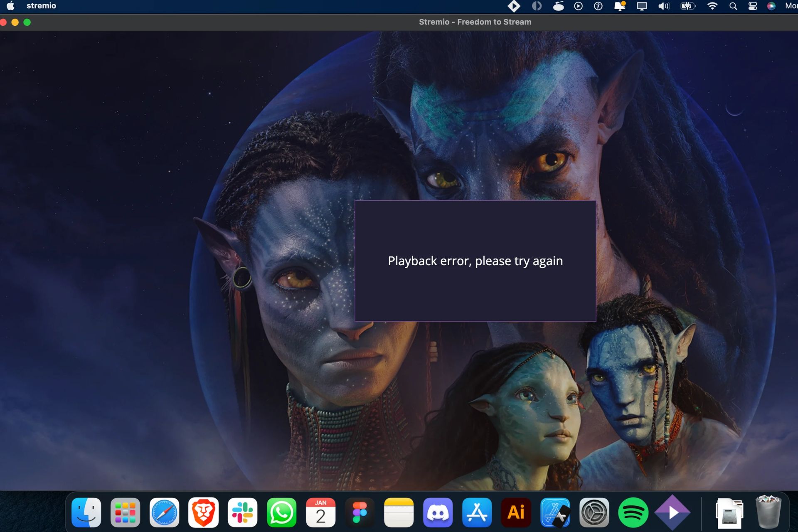
Task: Click the notification screen icon with orange badge
Action: (620, 6)
